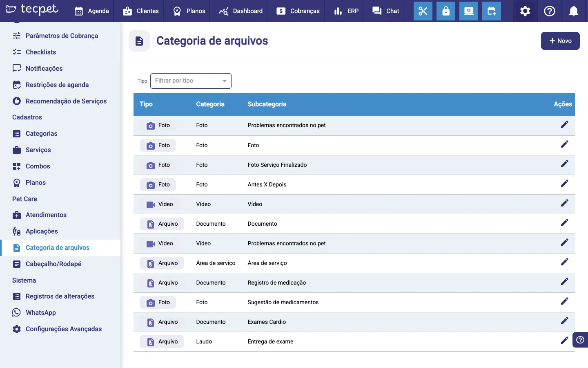
Task: Edit the Registro de medicação row
Action: click(565, 282)
